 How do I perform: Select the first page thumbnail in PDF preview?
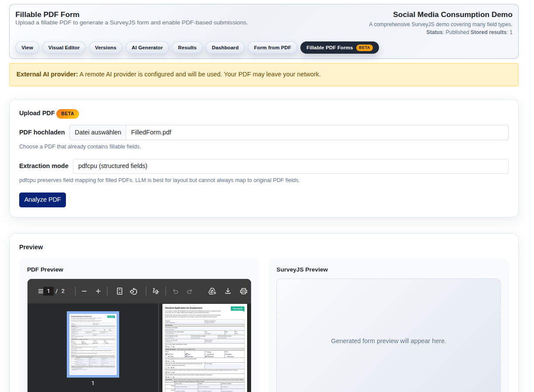pos(93,344)
